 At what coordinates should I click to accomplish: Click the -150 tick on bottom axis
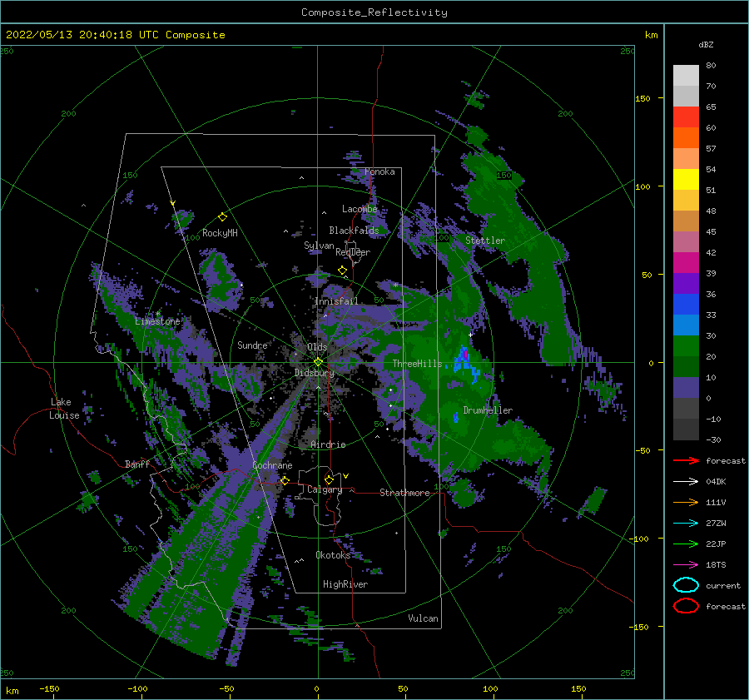[49, 688]
